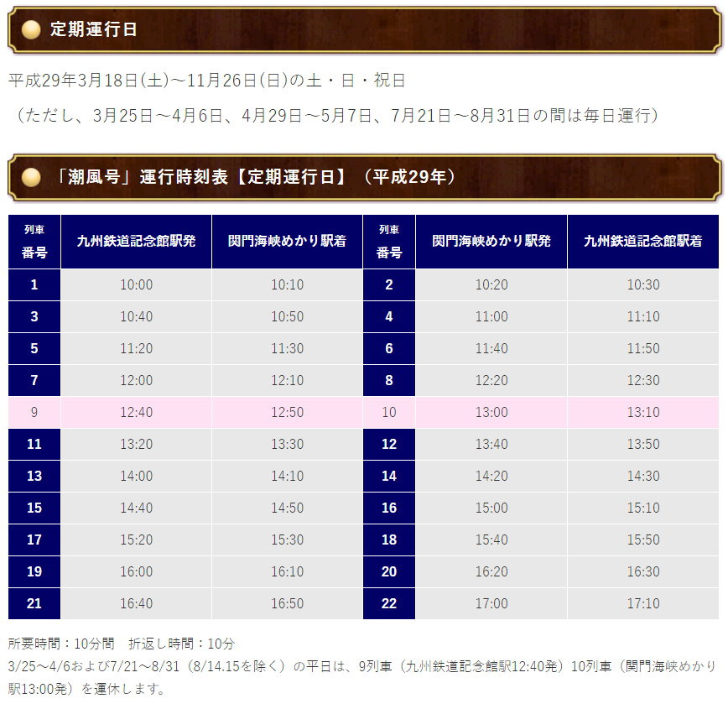Image resolution: width=728 pixels, height=709 pixels.
Task: Click pink-highlighted train number 10
Action: click(x=389, y=412)
